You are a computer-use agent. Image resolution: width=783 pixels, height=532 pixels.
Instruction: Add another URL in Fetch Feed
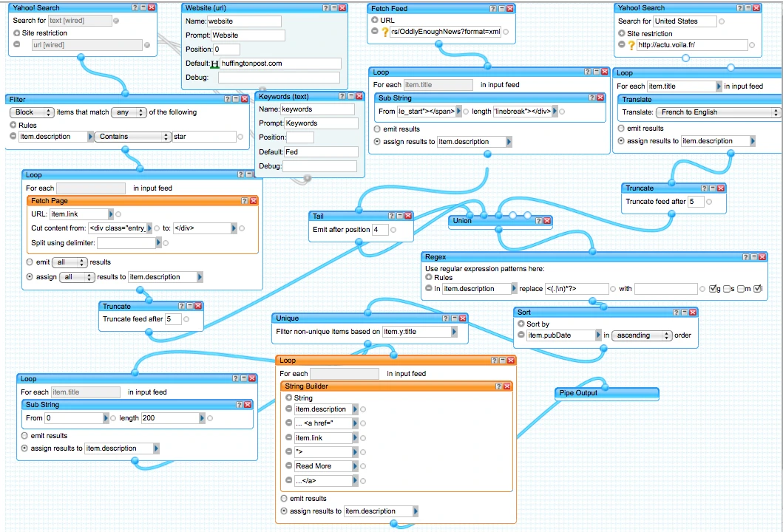pyautogui.click(x=375, y=21)
